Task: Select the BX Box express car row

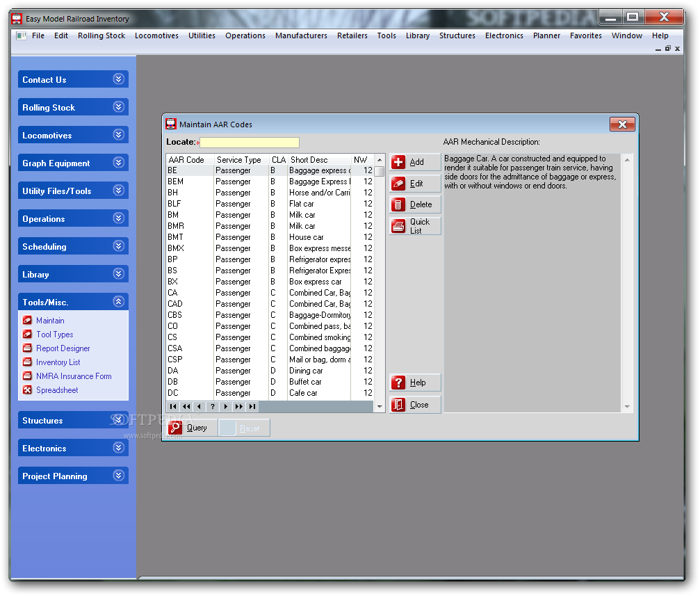Action: (x=270, y=282)
